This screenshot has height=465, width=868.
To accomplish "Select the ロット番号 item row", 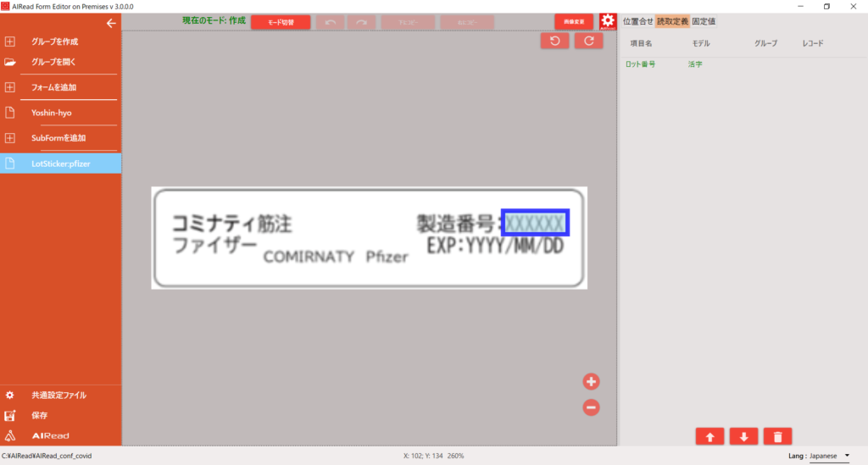I will click(743, 64).
